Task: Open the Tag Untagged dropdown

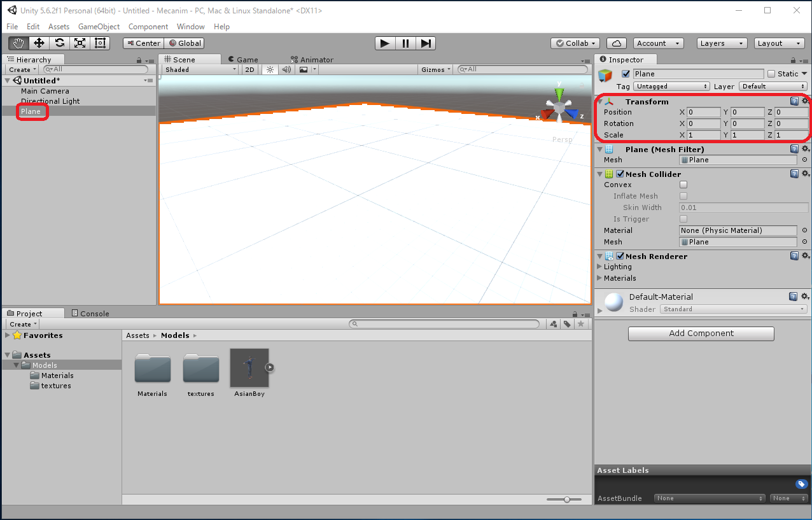Action: tap(671, 87)
